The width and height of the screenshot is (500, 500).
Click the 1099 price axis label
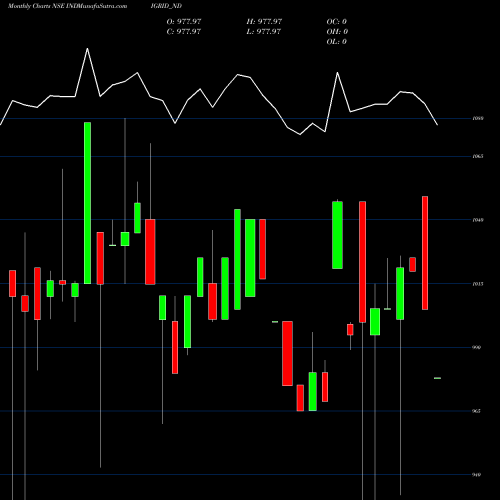[x=478, y=118]
